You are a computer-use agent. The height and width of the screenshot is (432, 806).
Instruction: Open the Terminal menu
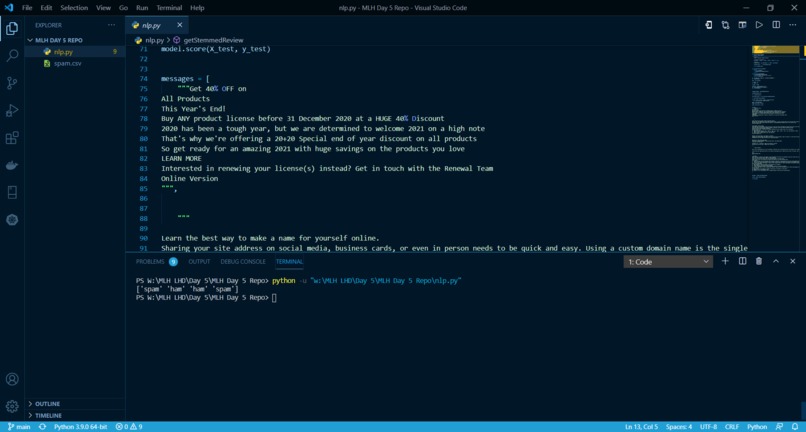tap(169, 8)
